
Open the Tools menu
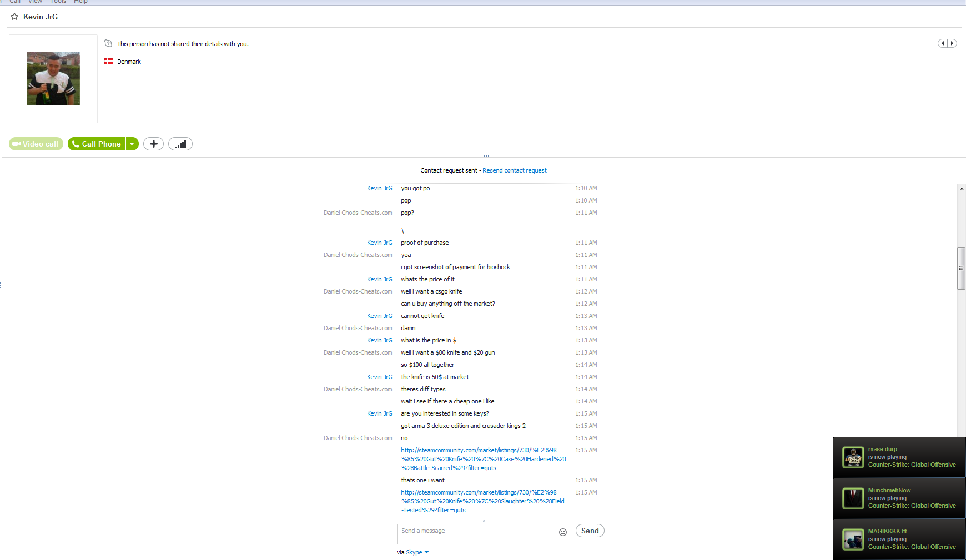pyautogui.click(x=58, y=2)
